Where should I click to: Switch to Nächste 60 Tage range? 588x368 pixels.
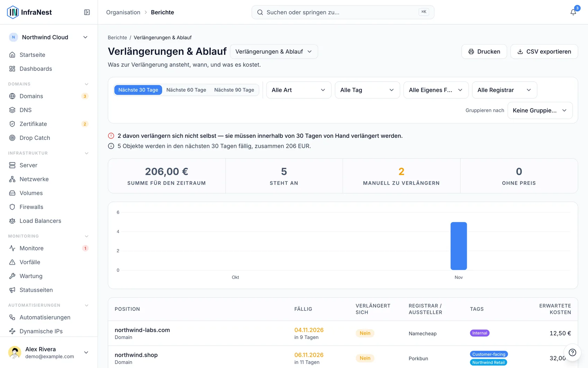click(186, 90)
